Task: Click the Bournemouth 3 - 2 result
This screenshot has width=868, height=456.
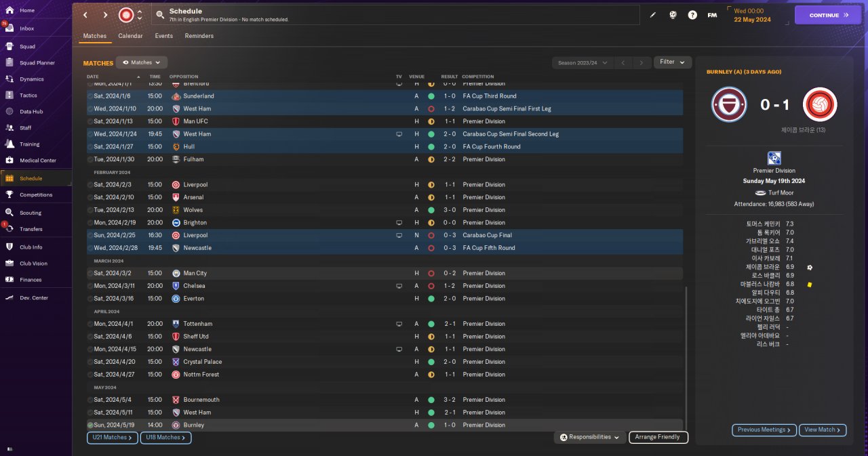Action: click(x=450, y=400)
